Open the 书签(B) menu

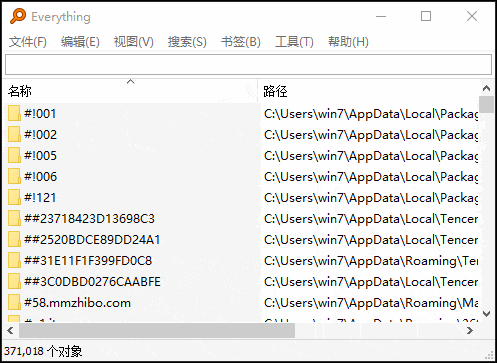click(241, 42)
